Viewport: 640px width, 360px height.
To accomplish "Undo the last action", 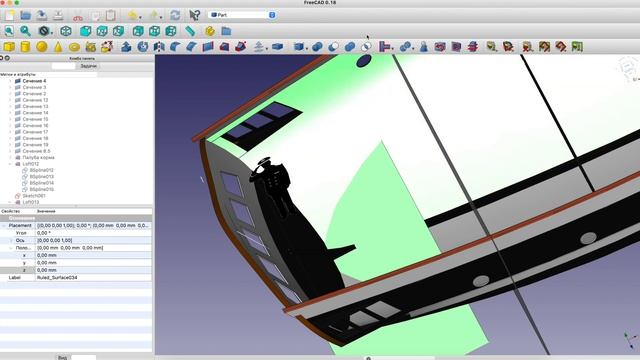I will 132,16.
